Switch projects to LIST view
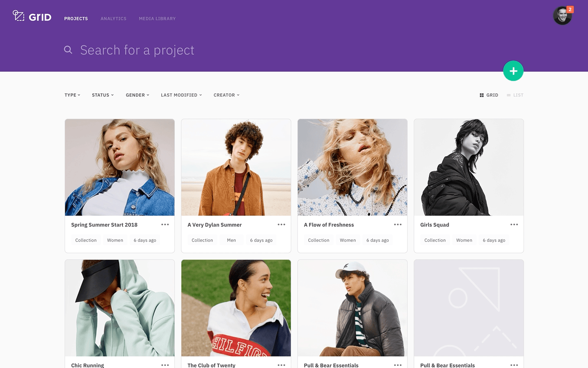The height and width of the screenshot is (368, 588). (x=514, y=95)
